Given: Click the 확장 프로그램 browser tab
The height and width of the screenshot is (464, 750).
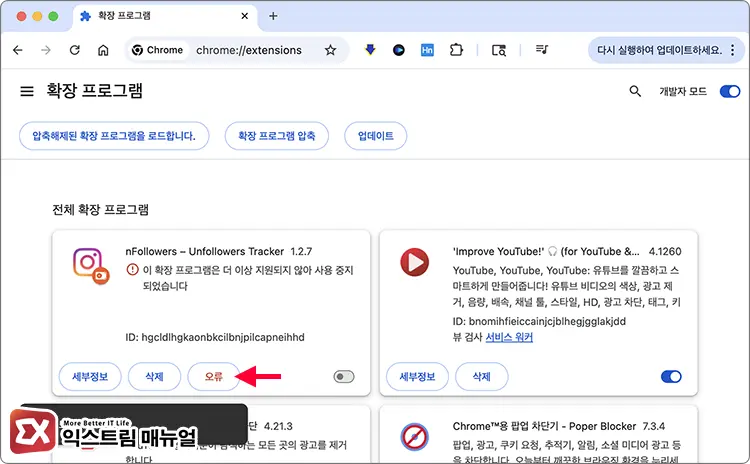Looking at the screenshot, I should 163,16.
